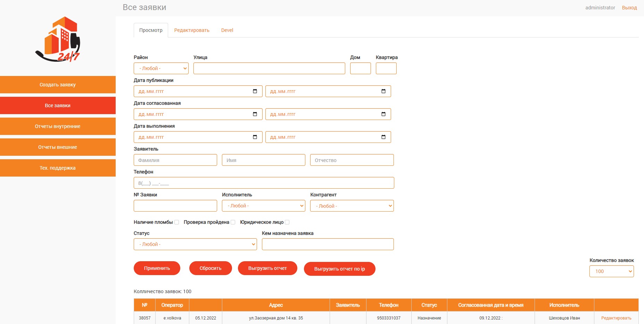Screen dimensions: 644x324
Task: Open Создать заявку in sidebar
Action: pos(58,85)
